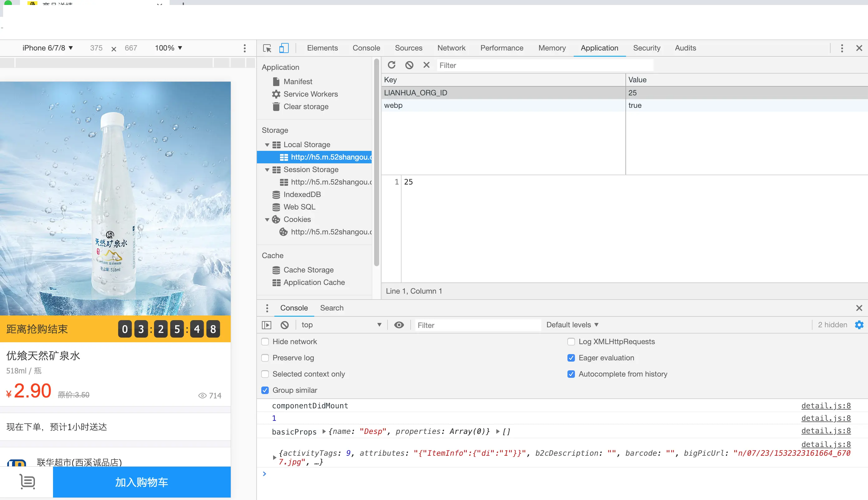Uncheck the Group similar checkbox
Image resolution: width=868 pixels, height=500 pixels.
(x=265, y=390)
